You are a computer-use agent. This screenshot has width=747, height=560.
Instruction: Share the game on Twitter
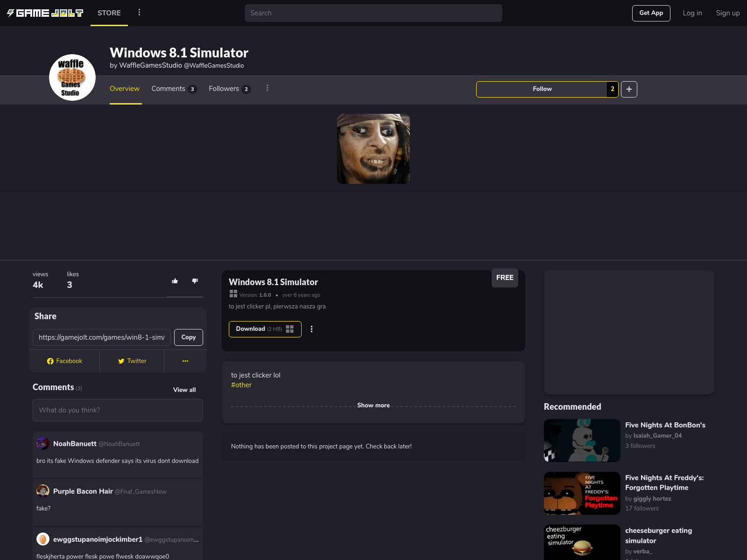132,361
